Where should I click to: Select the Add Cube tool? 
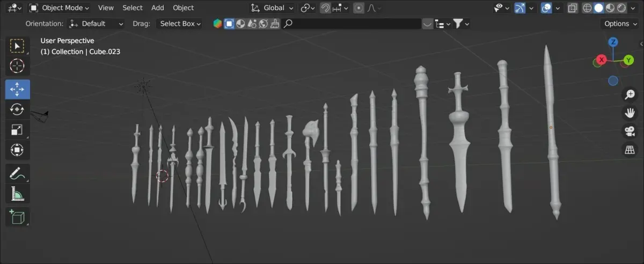(x=17, y=217)
